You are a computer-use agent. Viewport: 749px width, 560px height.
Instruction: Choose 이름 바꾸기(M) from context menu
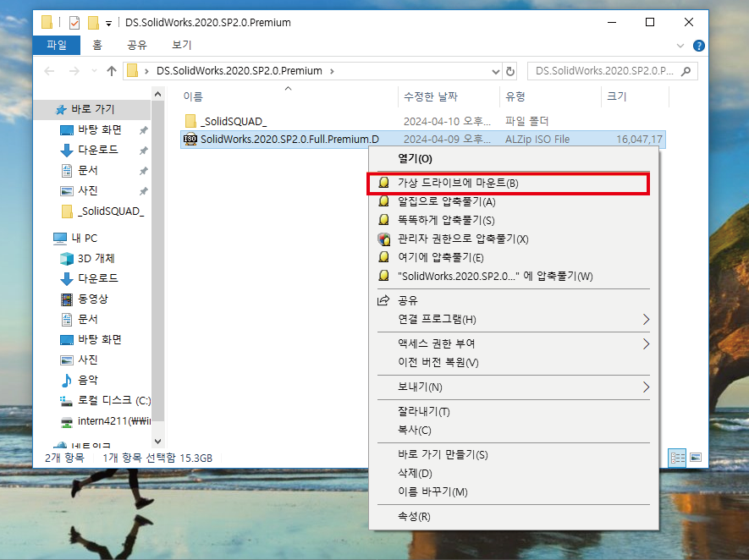tap(514, 491)
